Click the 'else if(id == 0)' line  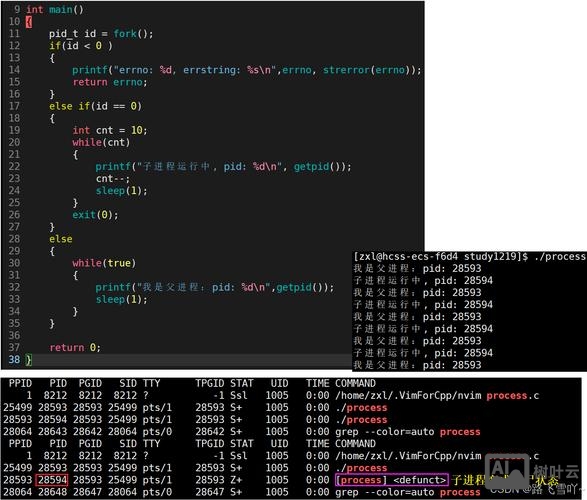click(x=95, y=106)
